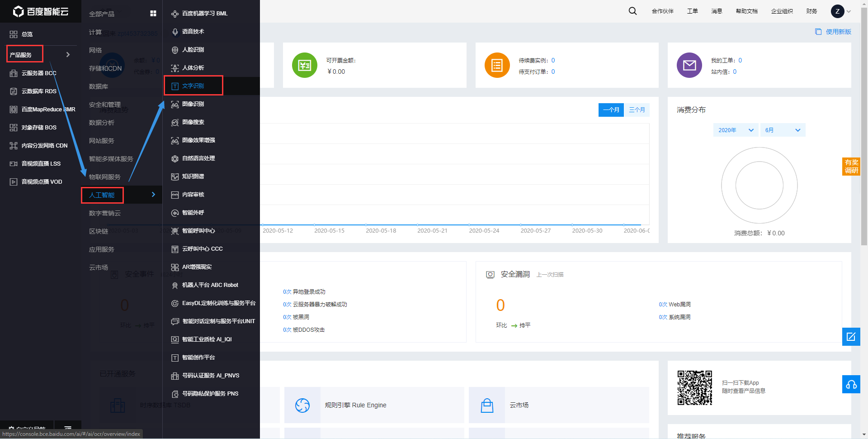
Task: Click 0次 Web漏洞 text
Action: (x=675, y=305)
